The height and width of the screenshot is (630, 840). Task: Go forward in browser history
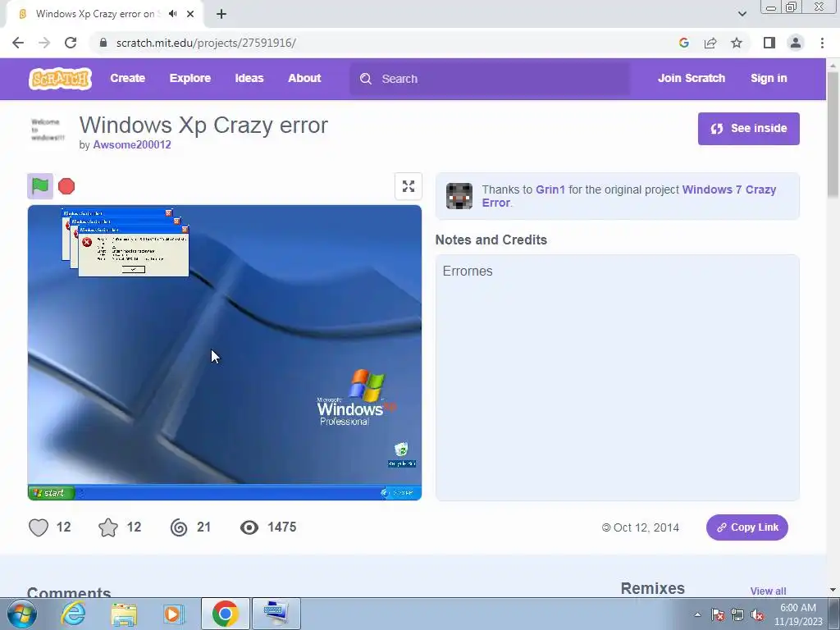(x=44, y=43)
